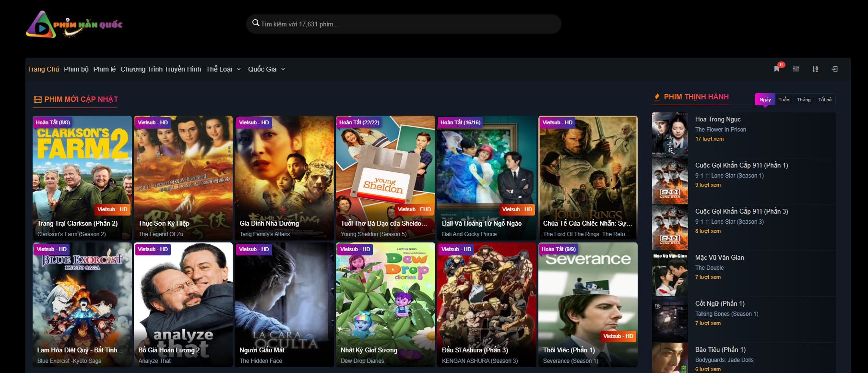
Task: Open the Phim bộ menu item
Action: [76, 69]
